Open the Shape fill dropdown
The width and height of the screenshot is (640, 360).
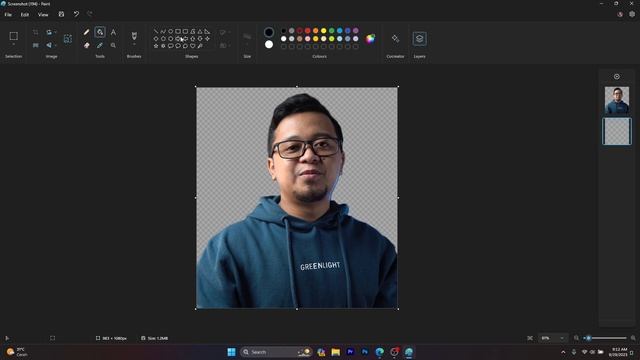tap(224, 45)
